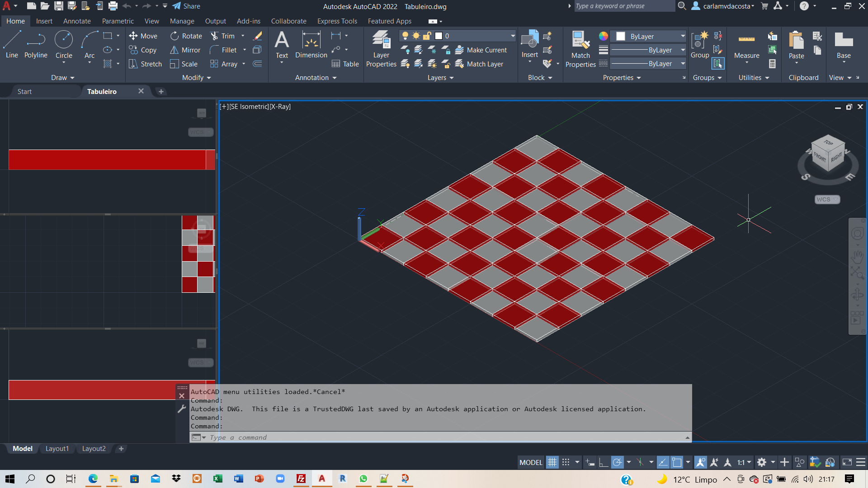
Task: Click the Paste clipboard button
Action: pos(796,45)
